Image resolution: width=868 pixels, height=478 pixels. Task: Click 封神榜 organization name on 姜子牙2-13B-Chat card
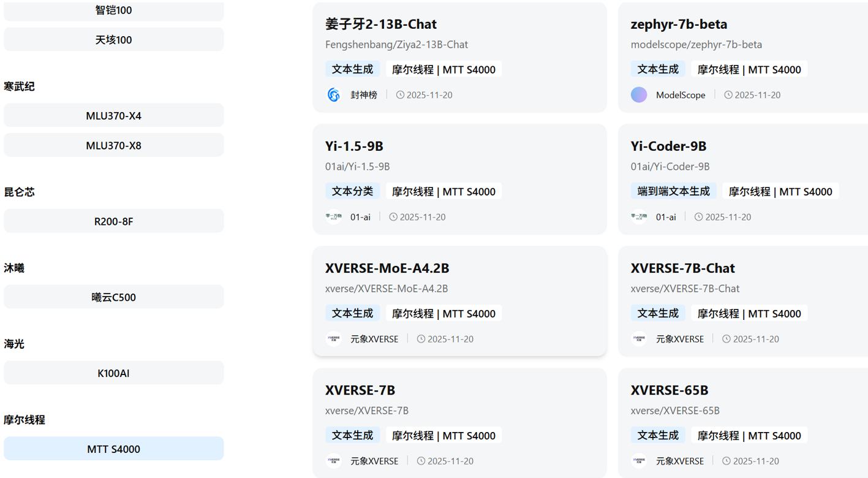coord(364,95)
